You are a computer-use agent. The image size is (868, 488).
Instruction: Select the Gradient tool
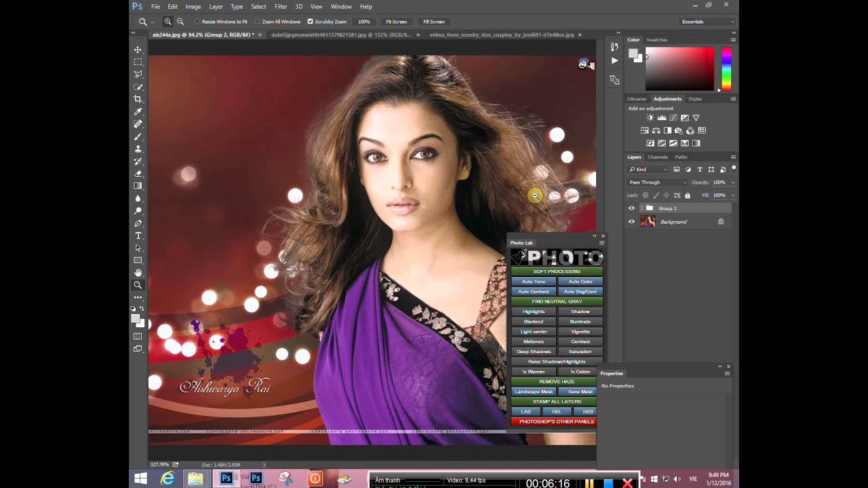tap(138, 186)
